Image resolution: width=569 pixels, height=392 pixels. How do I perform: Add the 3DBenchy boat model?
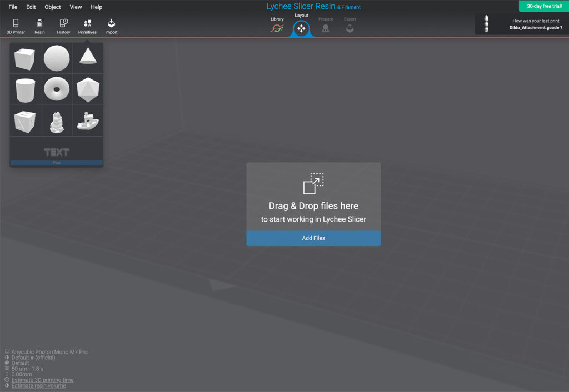pos(88,120)
